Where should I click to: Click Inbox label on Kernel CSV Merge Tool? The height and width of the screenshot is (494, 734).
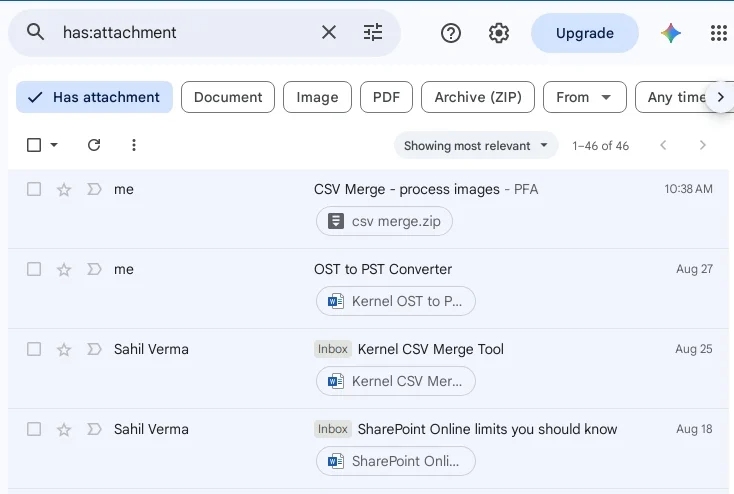(x=332, y=349)
